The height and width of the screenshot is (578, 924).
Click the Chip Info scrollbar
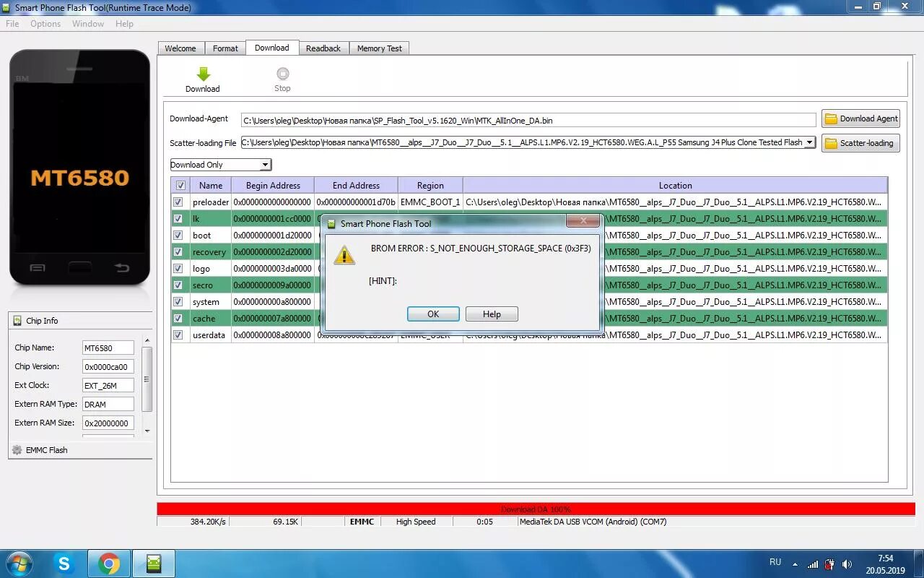[x=147, y=385]
